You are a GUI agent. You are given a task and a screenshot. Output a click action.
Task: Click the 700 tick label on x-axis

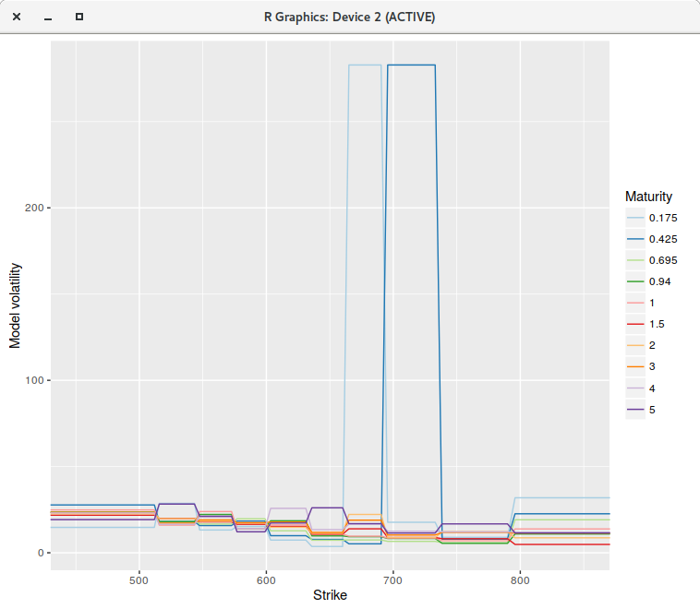click(x=392, y=580)
